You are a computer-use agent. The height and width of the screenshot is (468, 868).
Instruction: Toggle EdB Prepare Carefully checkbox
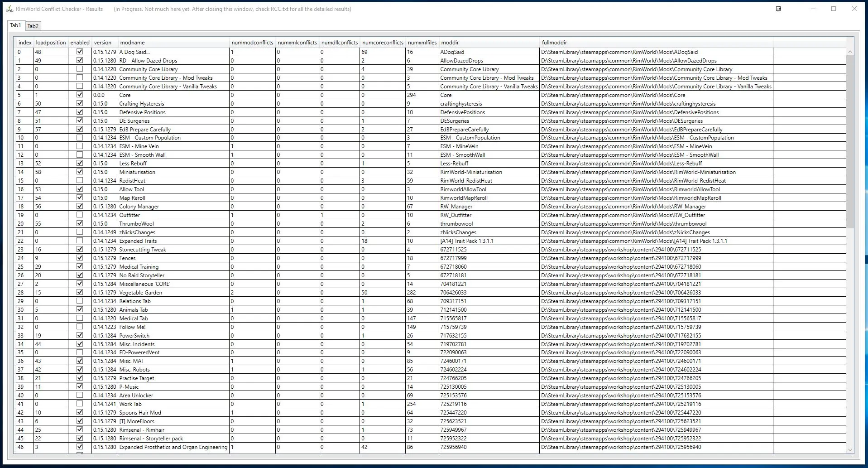point(80,129)
